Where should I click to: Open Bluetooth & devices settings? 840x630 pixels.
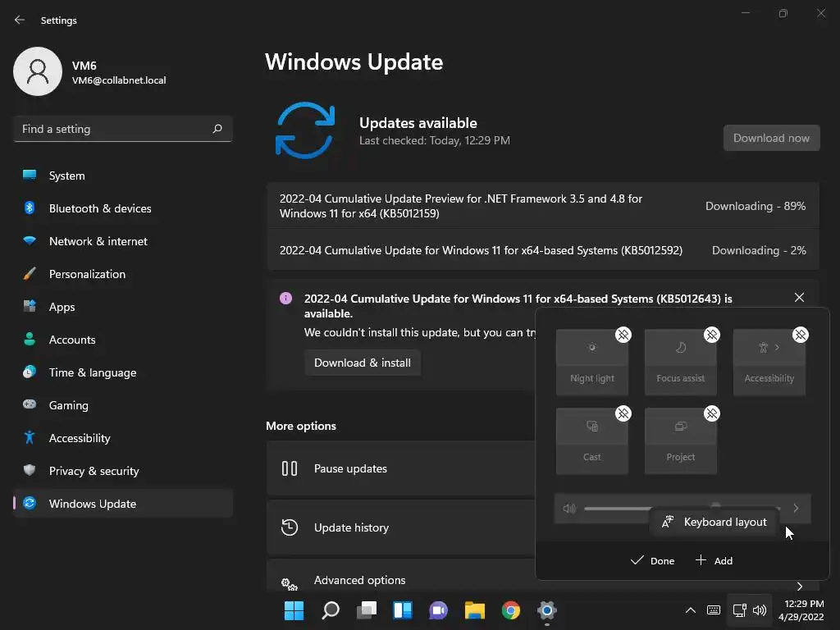tap(123, 208)
